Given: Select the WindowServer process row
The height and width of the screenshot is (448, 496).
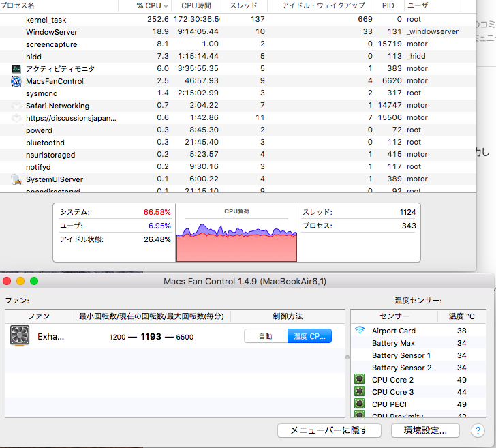Looking at the screenshot, I should point(238,31).
